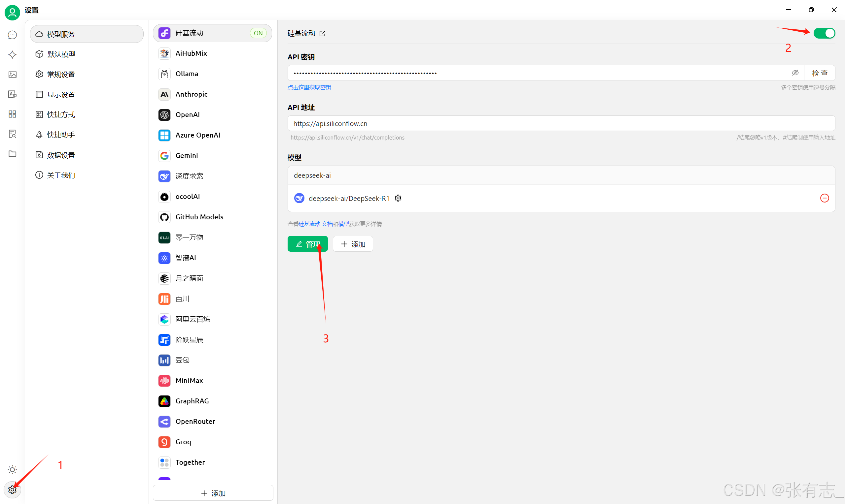The height and width of the screenshot is (504, 845).
Task: Show API key with eye icon
Action: (x=795, y=73)
